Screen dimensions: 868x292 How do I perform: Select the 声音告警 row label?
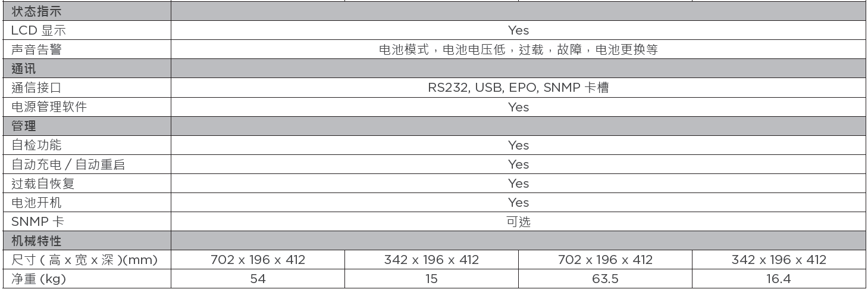click(x=36, y=49)
